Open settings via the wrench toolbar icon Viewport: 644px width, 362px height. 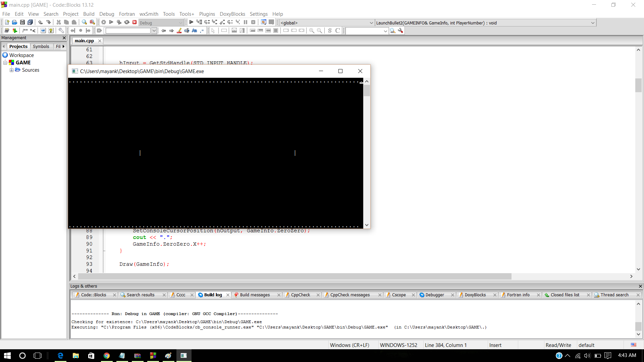[61, 31]
